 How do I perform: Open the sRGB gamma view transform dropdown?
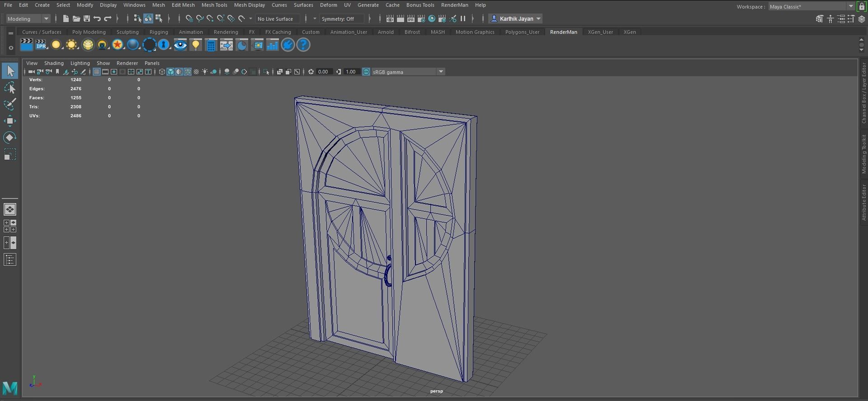(408, 72)
